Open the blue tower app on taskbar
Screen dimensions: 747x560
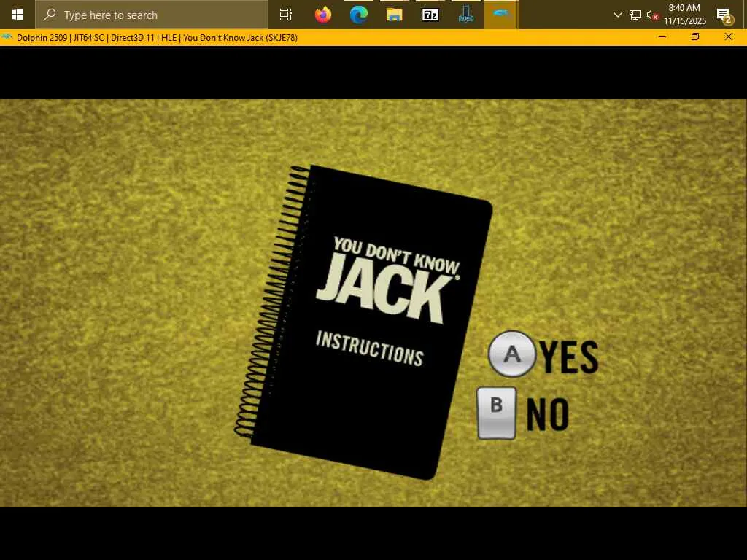[466, 15]
